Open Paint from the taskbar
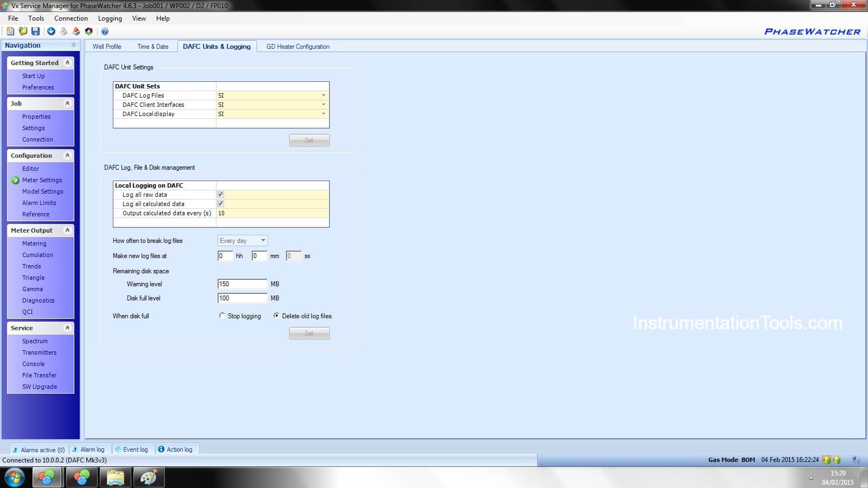 (149, 477)
